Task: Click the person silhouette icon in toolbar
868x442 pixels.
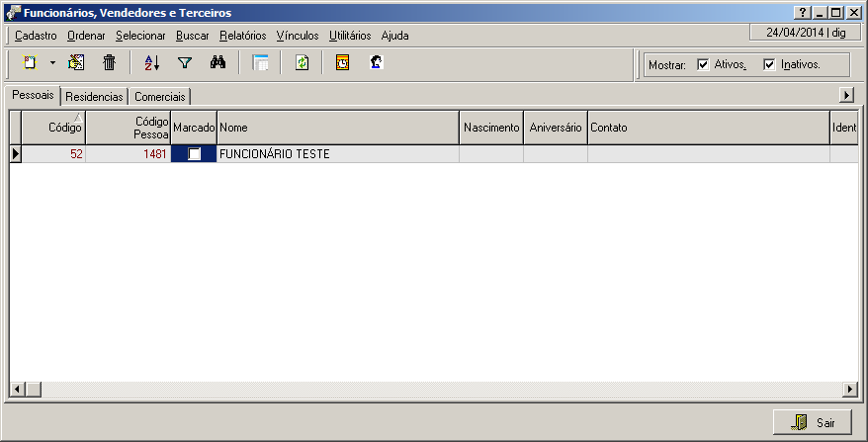Action: 376,62
